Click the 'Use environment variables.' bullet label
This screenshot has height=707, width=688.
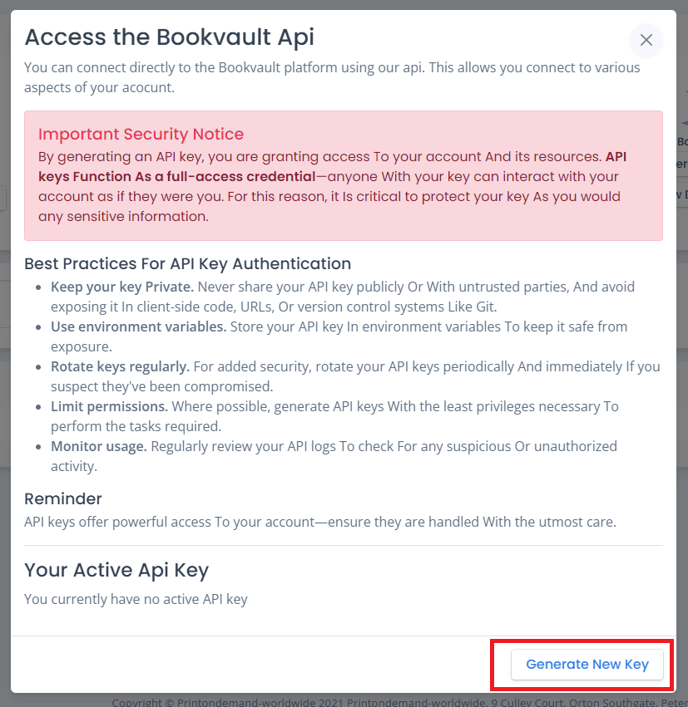point(138,326)
